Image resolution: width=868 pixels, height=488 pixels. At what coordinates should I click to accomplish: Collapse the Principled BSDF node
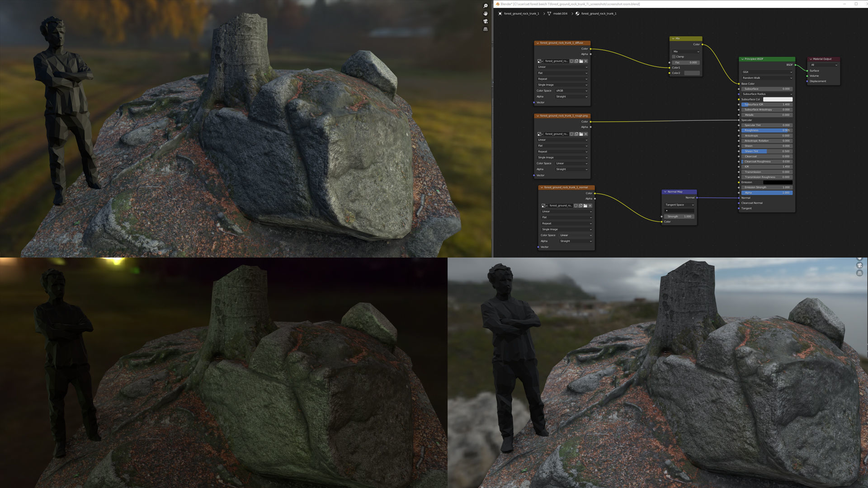pos(742,59)
